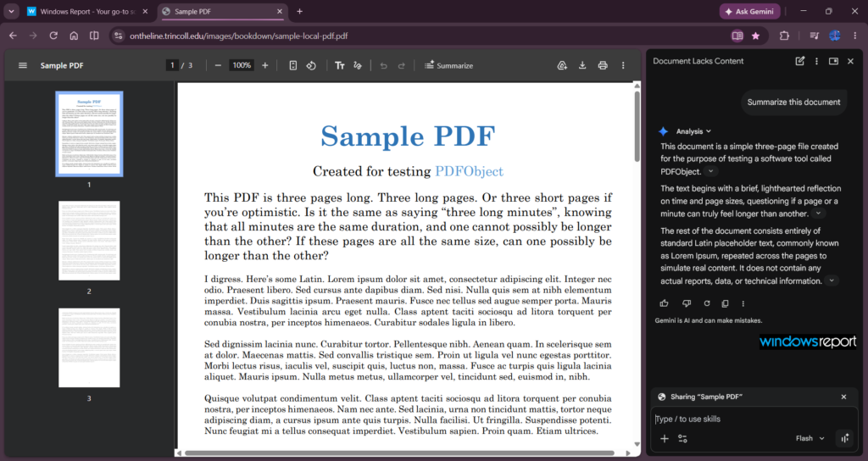Open Chrome profile avatar
The width and height of the screenshot is (868, 461).
click(x=835, y=36)
